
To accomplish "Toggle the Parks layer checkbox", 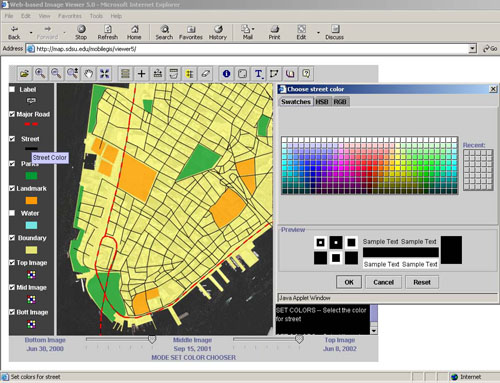I will tap(12, 164).
